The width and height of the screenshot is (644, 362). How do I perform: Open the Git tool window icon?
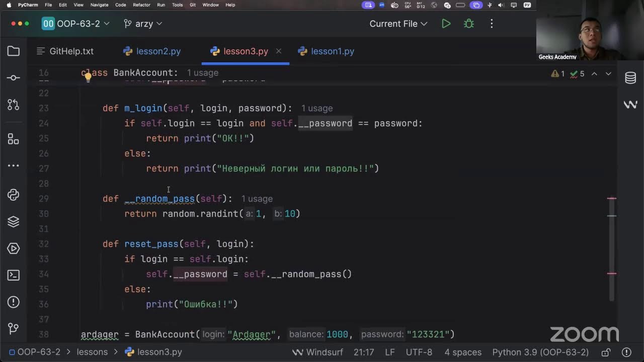coord(14,328)
